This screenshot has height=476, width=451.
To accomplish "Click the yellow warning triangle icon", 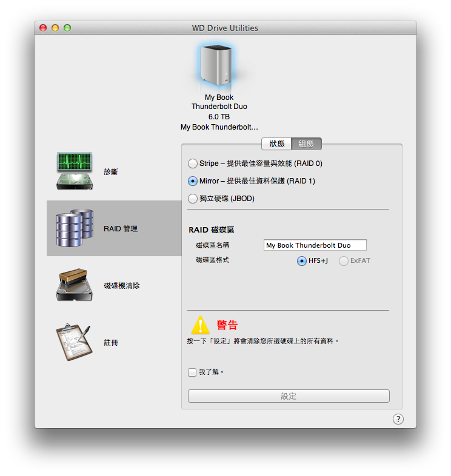I will 200,325.
